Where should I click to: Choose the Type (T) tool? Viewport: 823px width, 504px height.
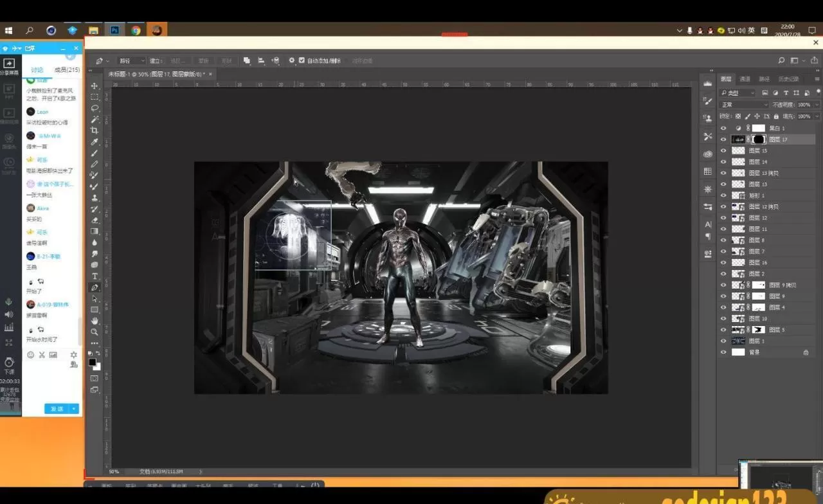pos(95,276)
